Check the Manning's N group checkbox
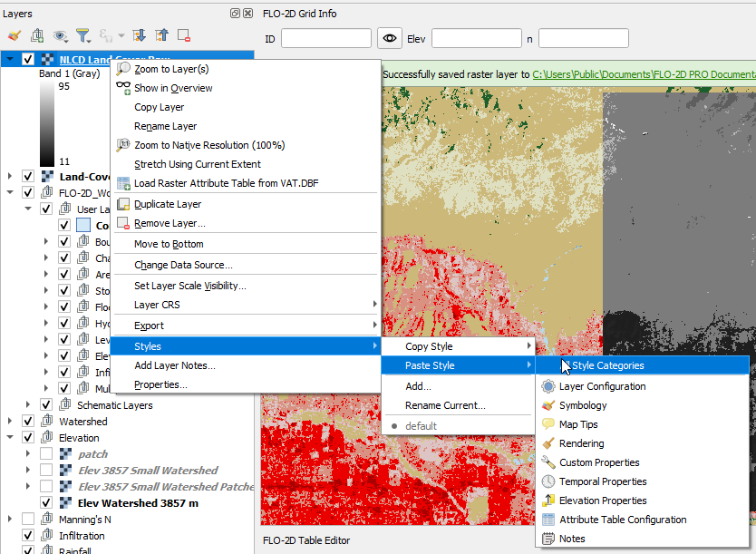The height and width of the screenshot is (554, 756). click(x=28, y=520)
